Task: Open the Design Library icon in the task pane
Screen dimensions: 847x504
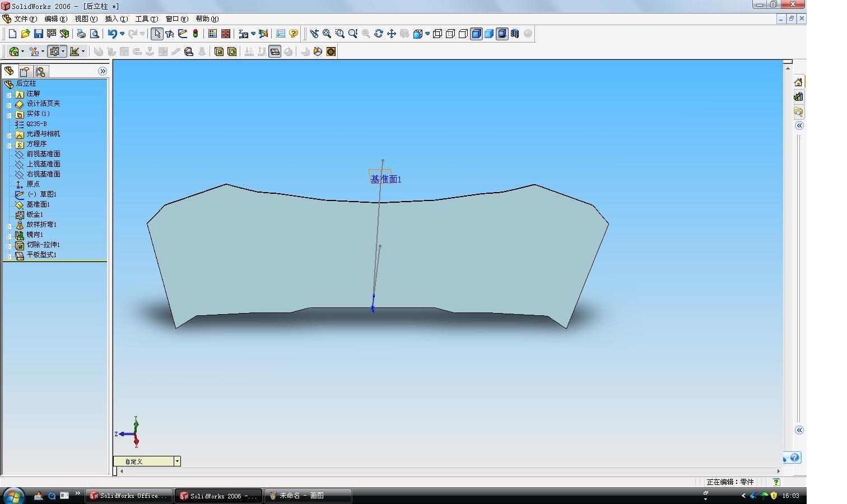Action: tap(798, 97)
